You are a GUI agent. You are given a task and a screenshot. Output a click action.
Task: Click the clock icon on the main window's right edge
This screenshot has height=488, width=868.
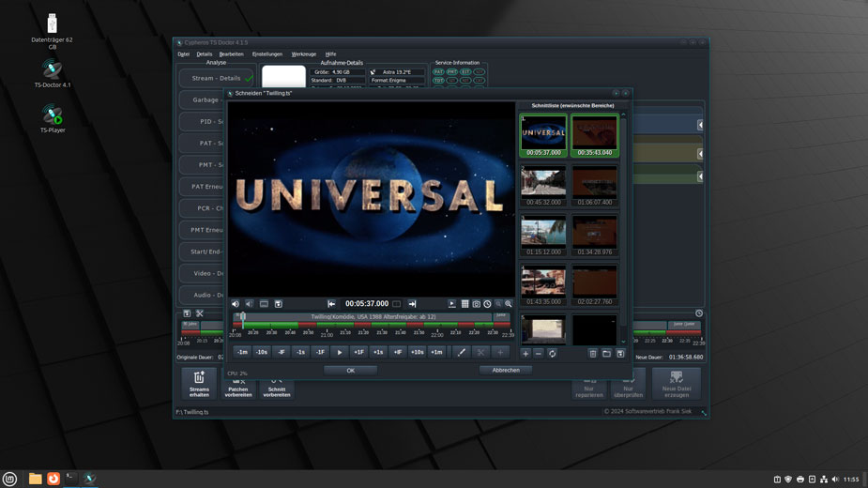coord(699,313)
